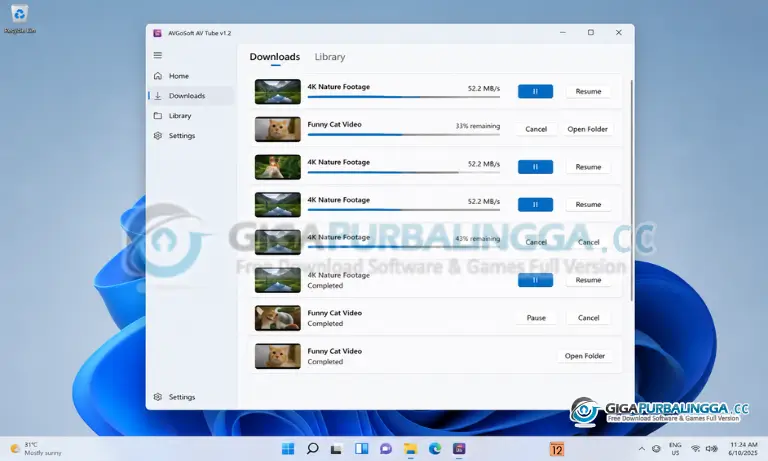The height and width of the screenshot is (461, 768).
Task: Open thumbnail of 43% remaining Nature Footage
Action: coord(278,243)
